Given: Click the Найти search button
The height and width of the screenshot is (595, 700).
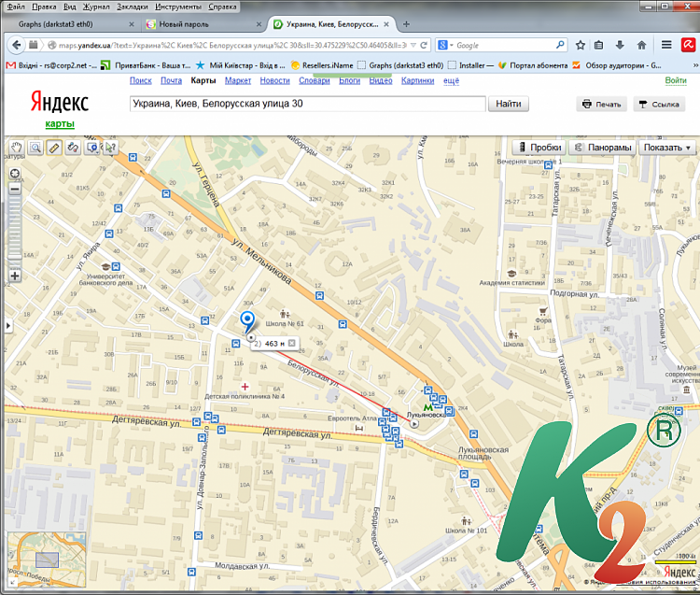Looking at the screenshot, I should (509, 104).
